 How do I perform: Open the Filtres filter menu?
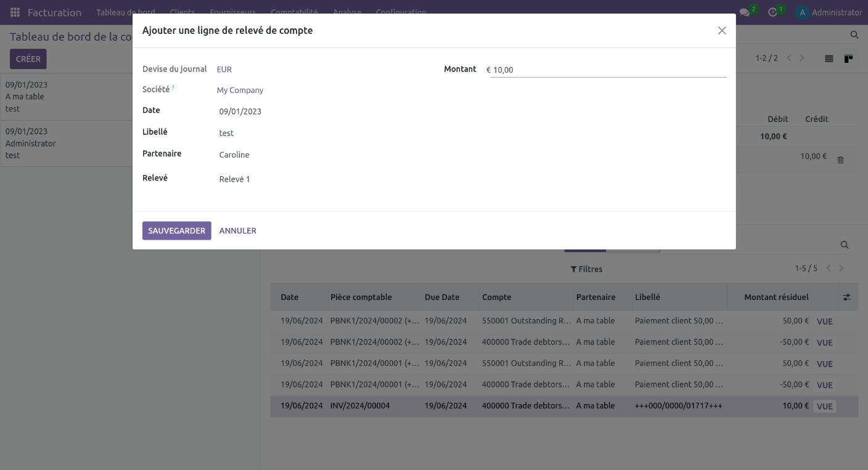pyautogui.click(x=586, y=269)
